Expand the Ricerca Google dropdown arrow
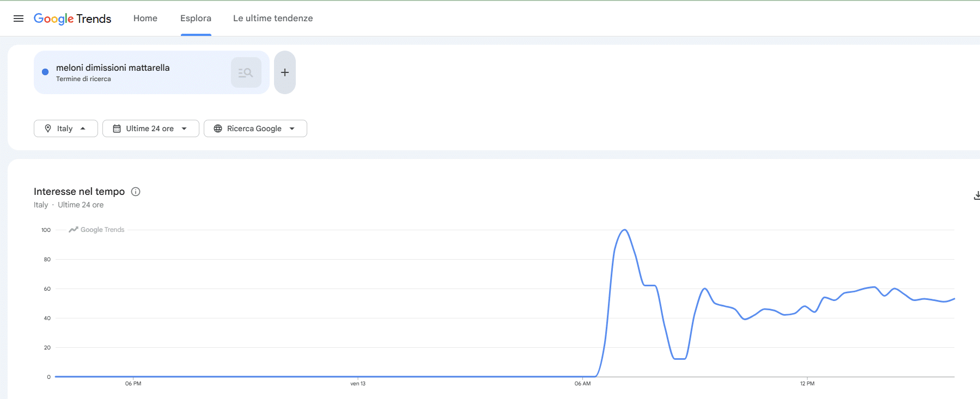980x399 pixels. (x=292, y=128)
